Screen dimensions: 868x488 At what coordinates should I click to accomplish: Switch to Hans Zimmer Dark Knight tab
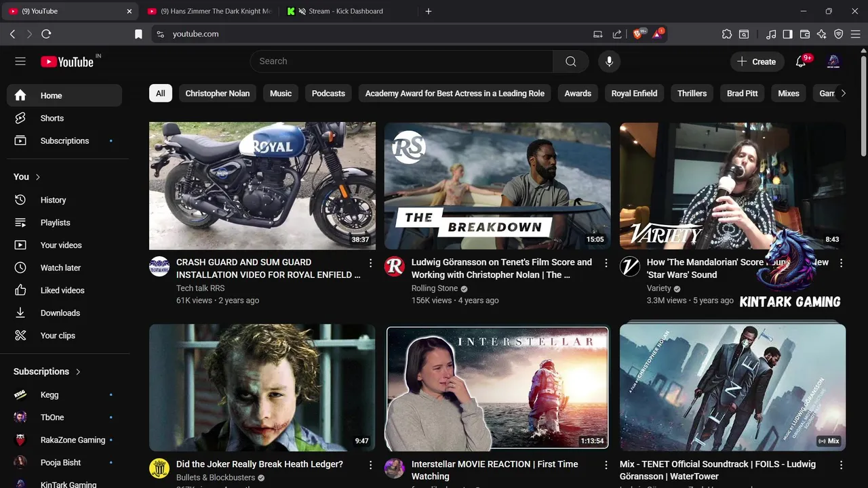point(209,11)
